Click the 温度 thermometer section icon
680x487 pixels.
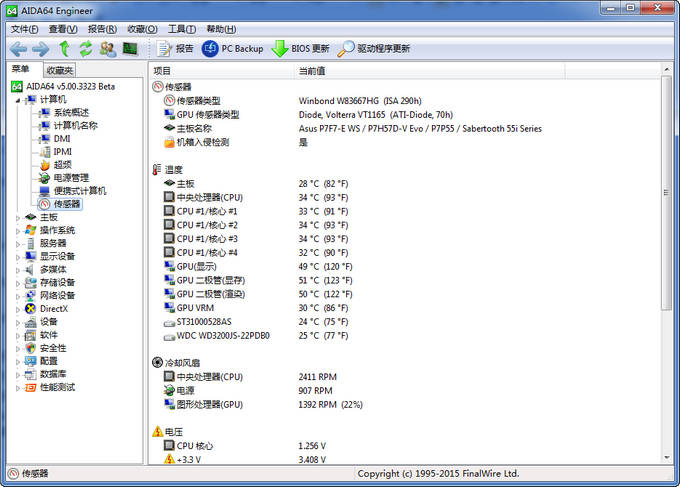[x=157, y=170]
